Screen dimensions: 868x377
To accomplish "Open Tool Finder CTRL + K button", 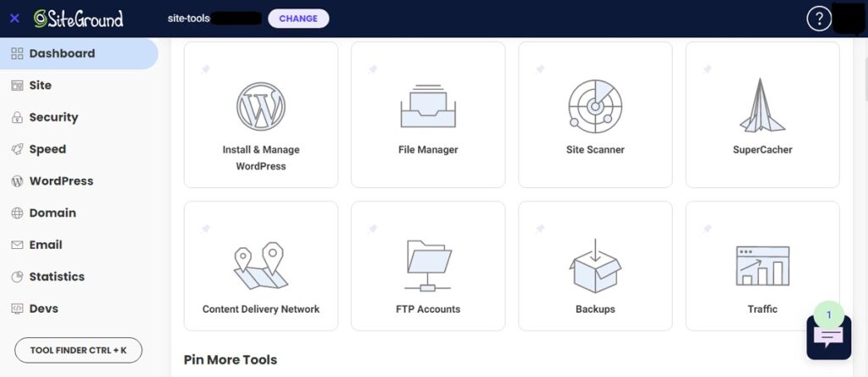I will [78, 351].
